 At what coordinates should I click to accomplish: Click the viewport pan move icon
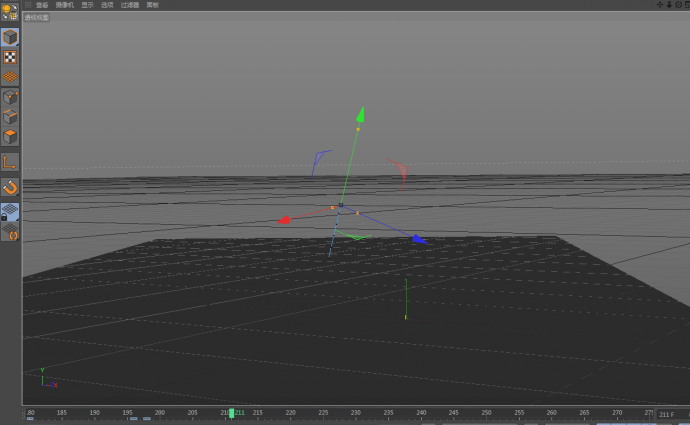click(x=658, y=5)
